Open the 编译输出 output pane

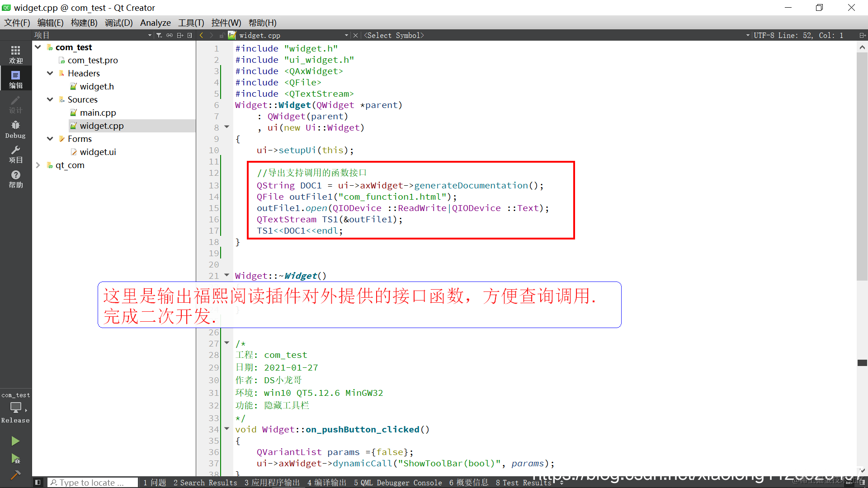[326, 483]
